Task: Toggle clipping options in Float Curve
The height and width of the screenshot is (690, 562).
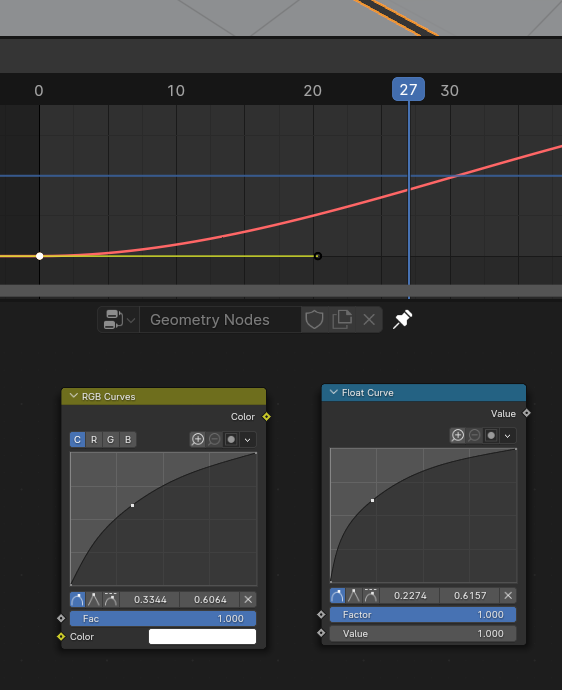Action: tap(491, 436)
